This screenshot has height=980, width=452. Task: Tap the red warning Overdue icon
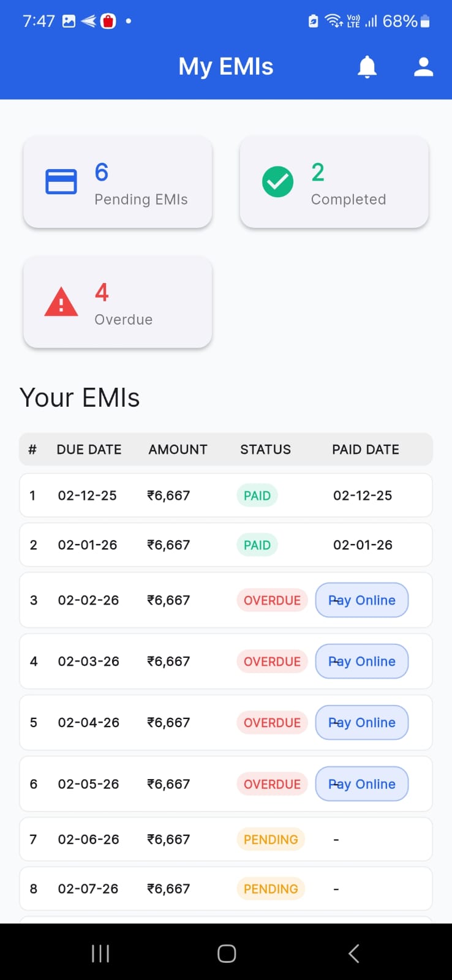coord(61,301)
